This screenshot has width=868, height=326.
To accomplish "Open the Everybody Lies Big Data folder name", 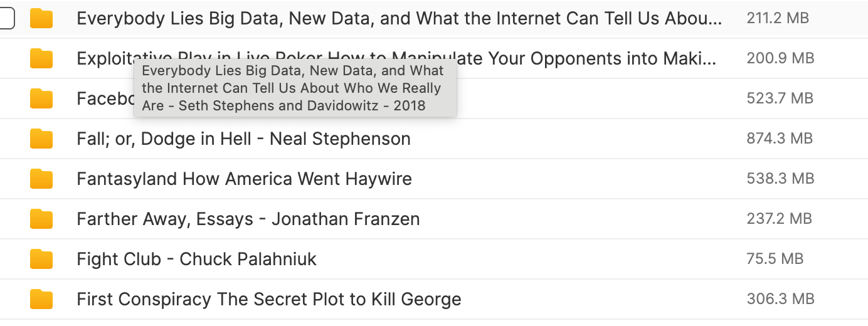I will [399, 19].
